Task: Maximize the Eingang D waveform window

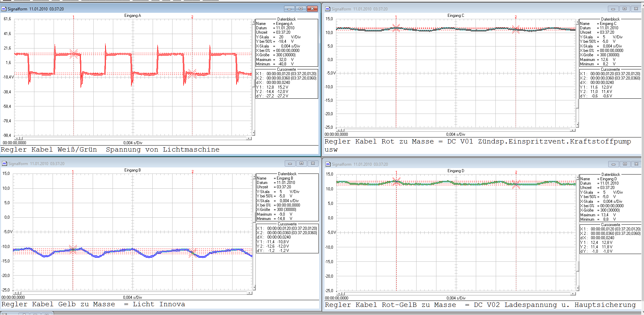Action: pyautogui.click(x=625, y=164)
